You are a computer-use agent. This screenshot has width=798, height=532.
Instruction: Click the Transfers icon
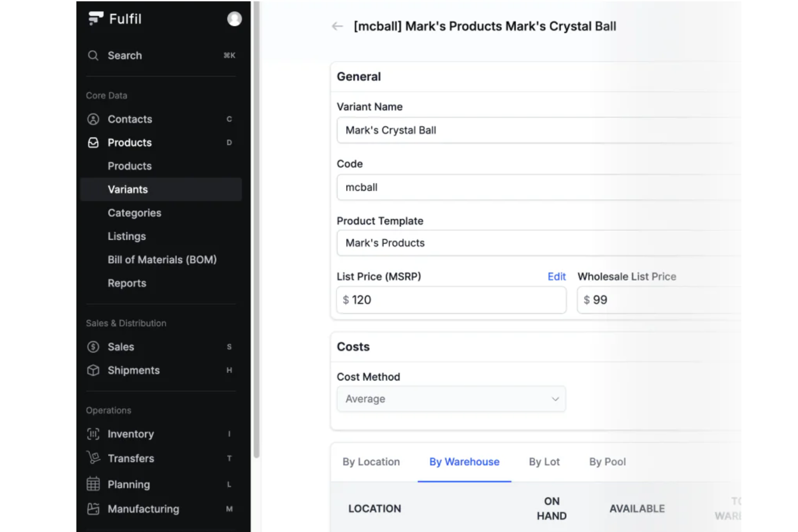click(93, 458)
